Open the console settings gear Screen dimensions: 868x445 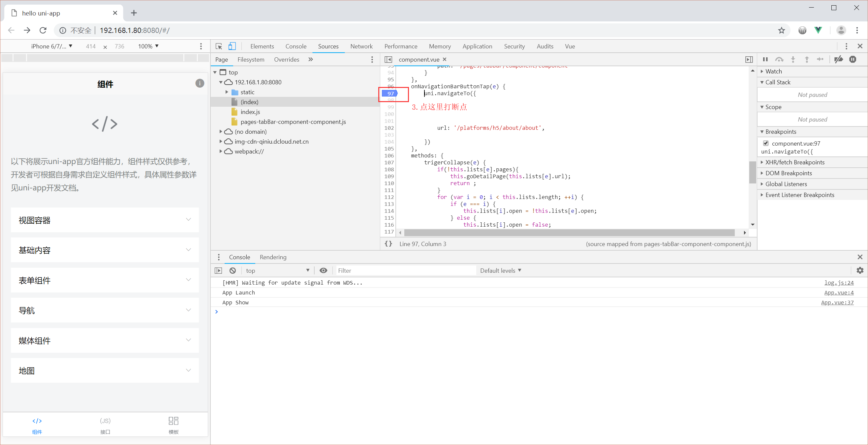(x=860, y=270)
